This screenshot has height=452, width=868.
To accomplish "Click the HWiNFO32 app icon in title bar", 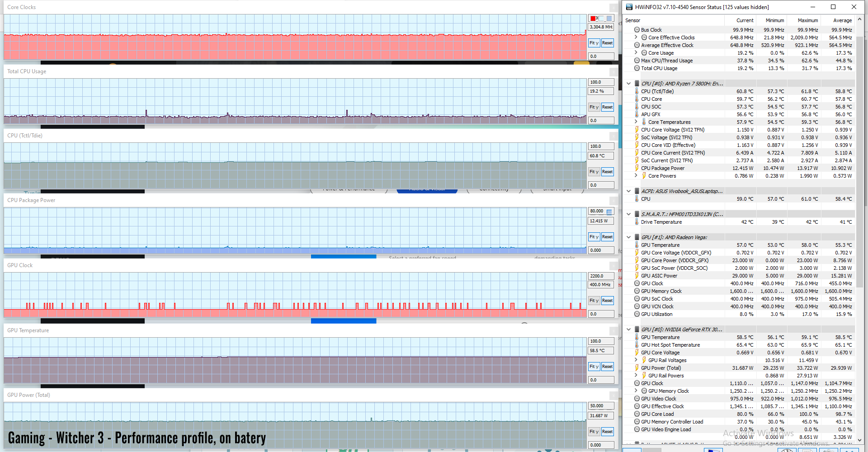I will pyautogui.click(x=629, y=7).
